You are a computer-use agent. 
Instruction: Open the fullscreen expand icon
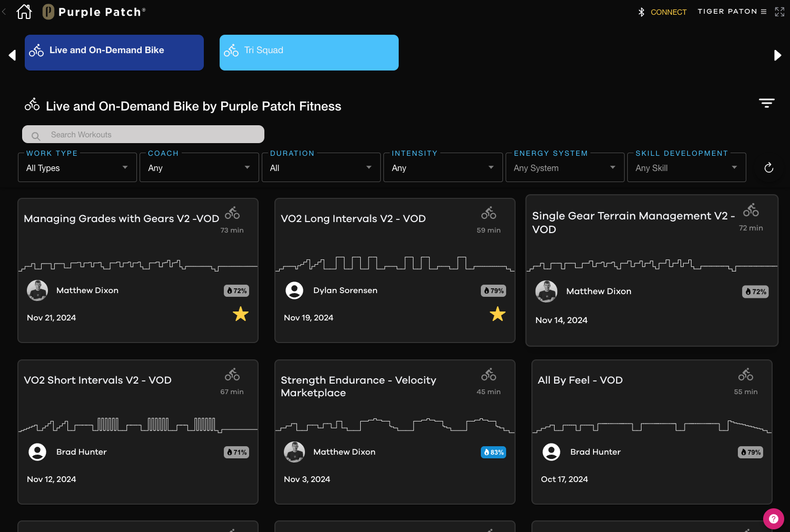tap(779, 12)
